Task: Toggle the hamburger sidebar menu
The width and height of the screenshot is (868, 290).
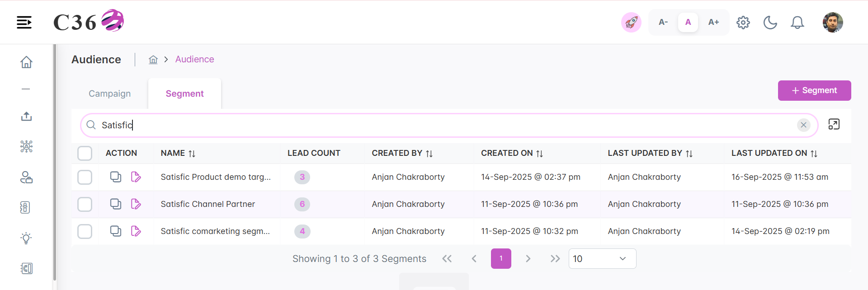Action: click(24, 22)
